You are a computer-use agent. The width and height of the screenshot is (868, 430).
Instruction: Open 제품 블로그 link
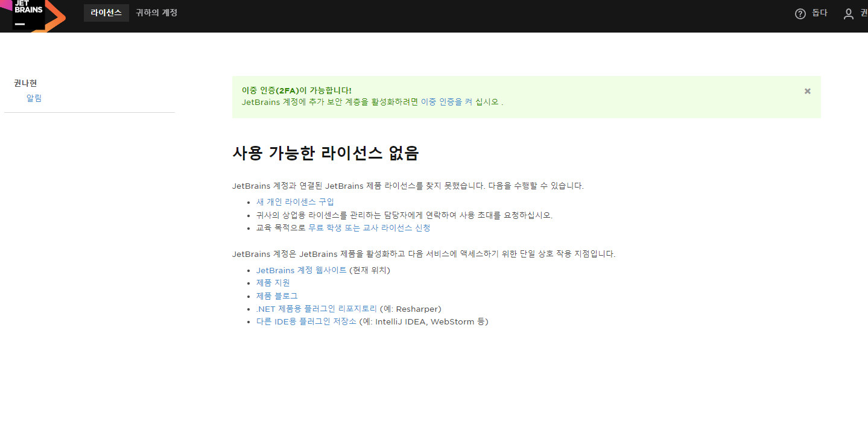(277, 296)
